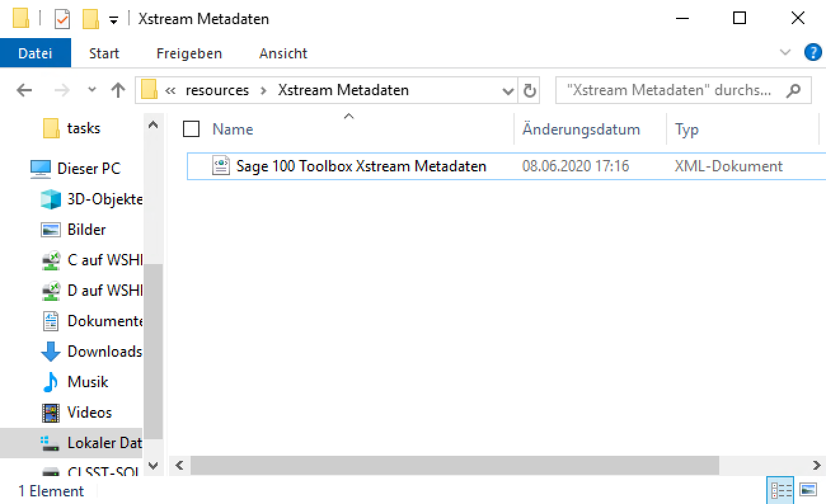Open the recent locations dropdown arrow
The width and height of the screenshot is (826, 504).
pyautogui.click(x=92, y=90)
